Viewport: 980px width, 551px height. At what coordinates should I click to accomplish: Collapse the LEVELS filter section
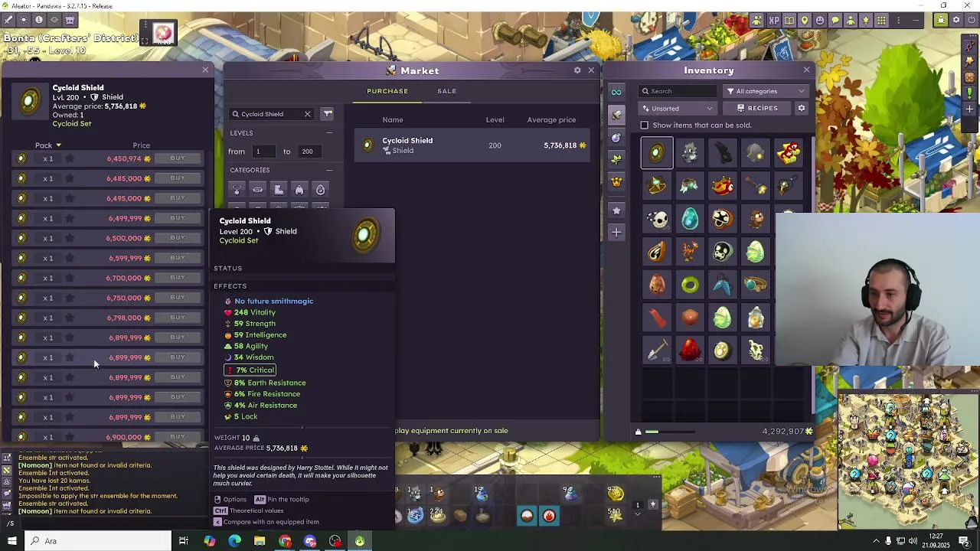pyautogui.click(x=329, y=133)
